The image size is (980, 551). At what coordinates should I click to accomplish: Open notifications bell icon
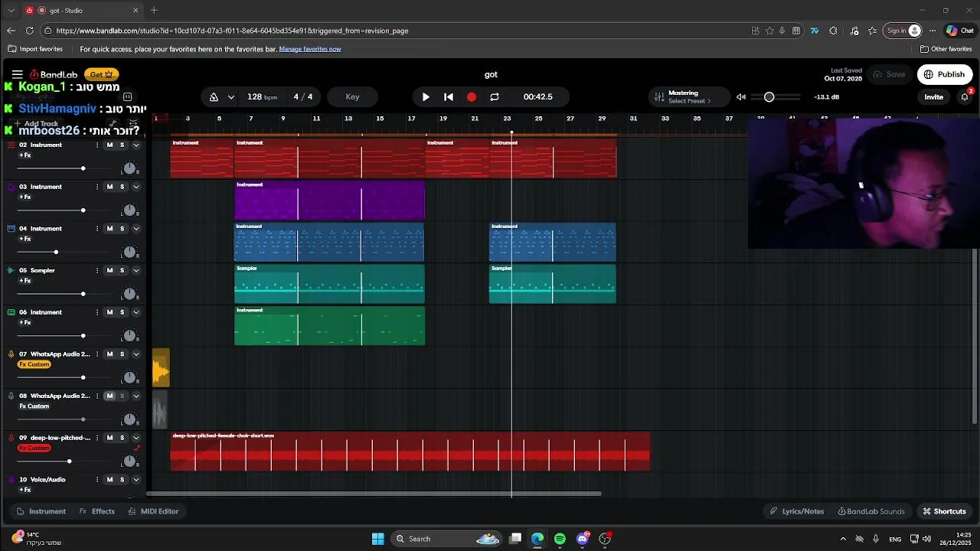[x=965, y=97]
